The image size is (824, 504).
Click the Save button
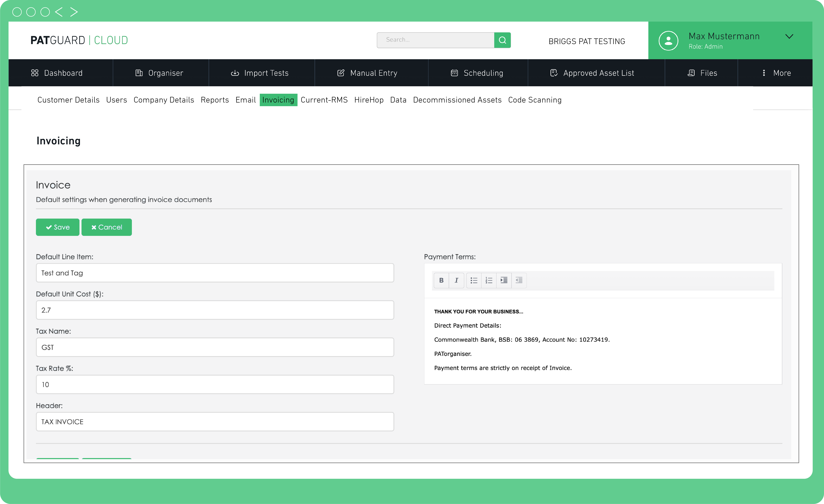click(x=58, y=227)
